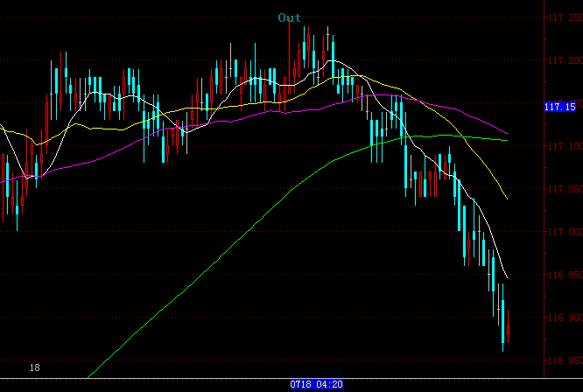Click the 116.900 price axis label
The image size is (583, 392).
click(x=565, y=318)
